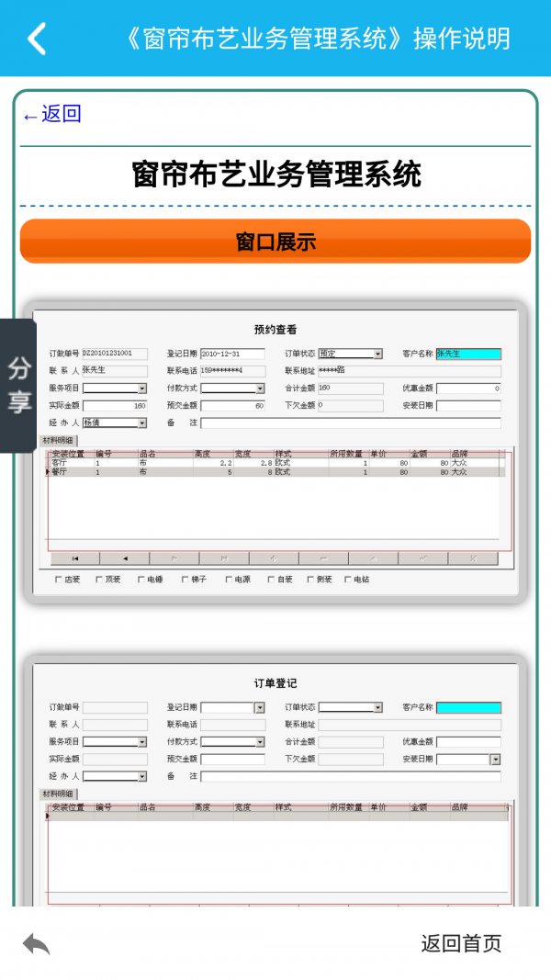Click 样式 column header in 预约查看 table
The image size is (551, 980).
point(301,455)
